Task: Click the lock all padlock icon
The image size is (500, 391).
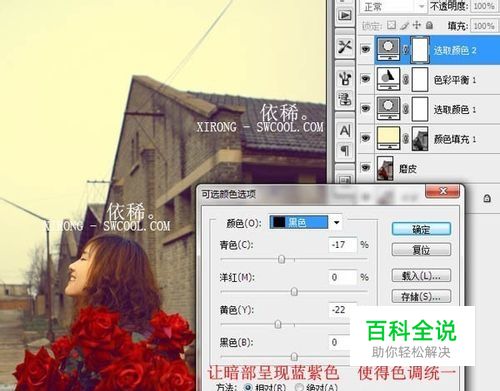Action: pos(429,25)
